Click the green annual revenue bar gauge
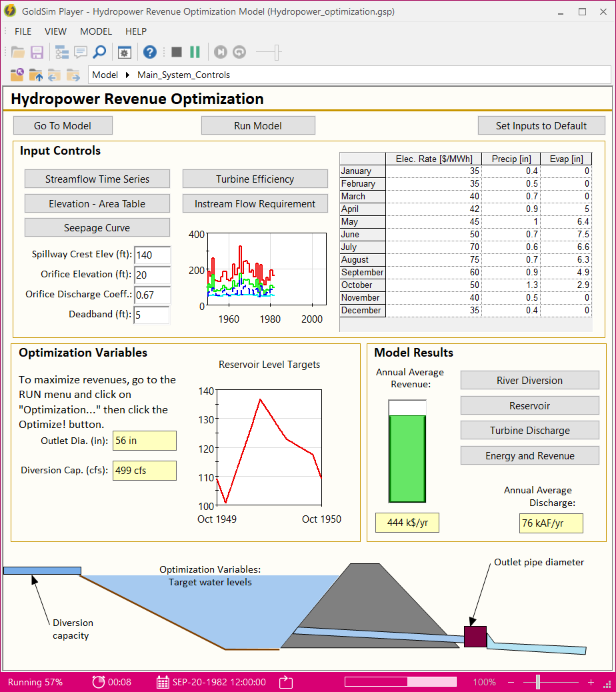The width and height of the screenshot is (616, 692). click(x=407, y=451)
